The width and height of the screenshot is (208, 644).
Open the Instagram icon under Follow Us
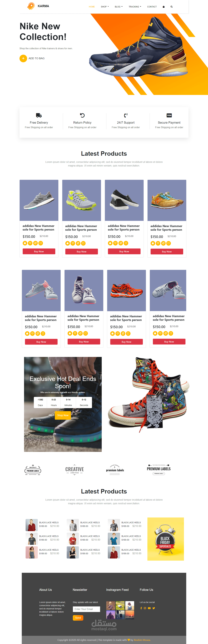click(145, 608)
